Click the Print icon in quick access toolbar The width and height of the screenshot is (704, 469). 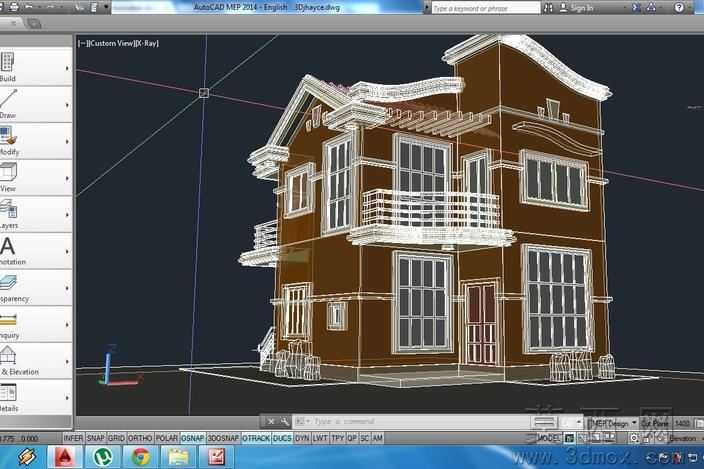point(13,7)
